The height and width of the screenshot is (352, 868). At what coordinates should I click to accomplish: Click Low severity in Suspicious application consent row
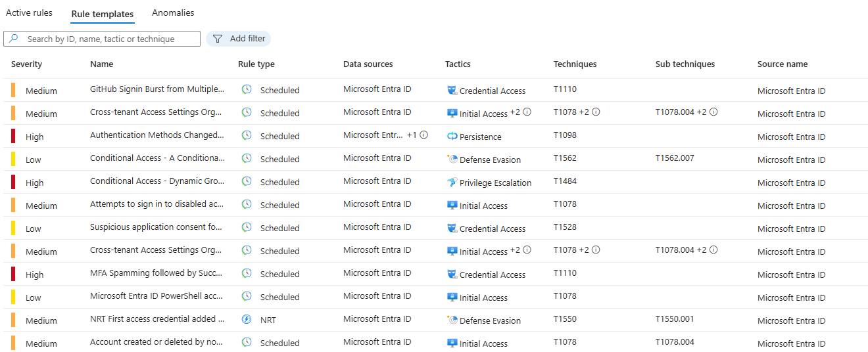(34, 229)
